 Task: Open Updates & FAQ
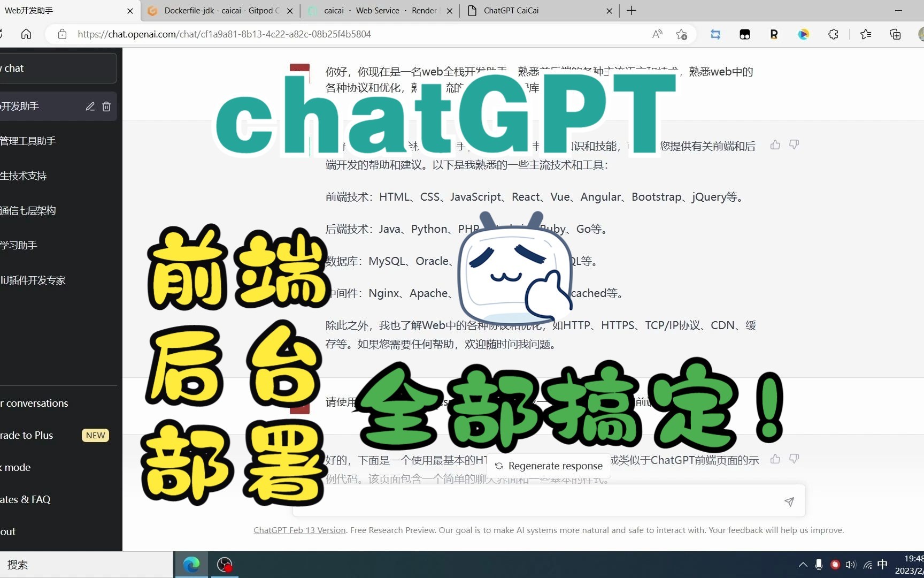pyautogui.click(x=58, y=499)
